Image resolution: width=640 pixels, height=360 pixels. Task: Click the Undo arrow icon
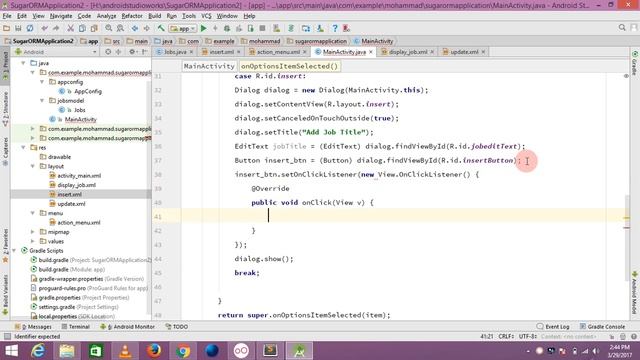pyautogui.click(x=44, y=28)
